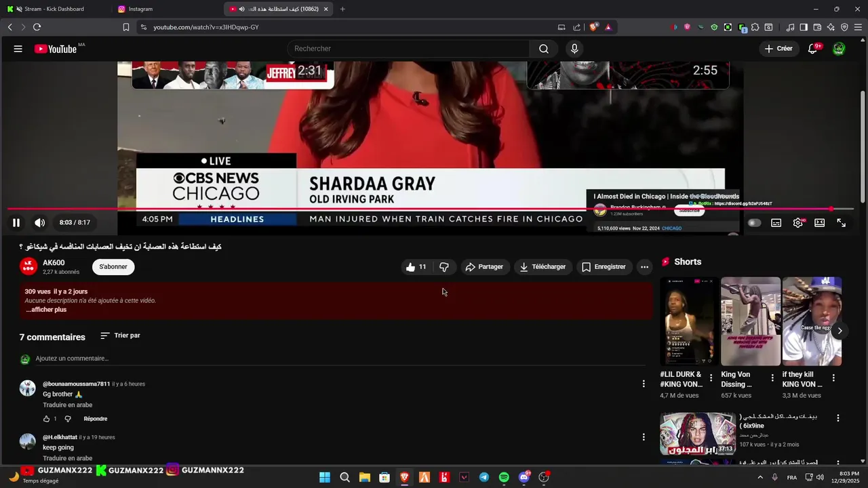
Task: Reload the page
Action: (x=37, y=27)
